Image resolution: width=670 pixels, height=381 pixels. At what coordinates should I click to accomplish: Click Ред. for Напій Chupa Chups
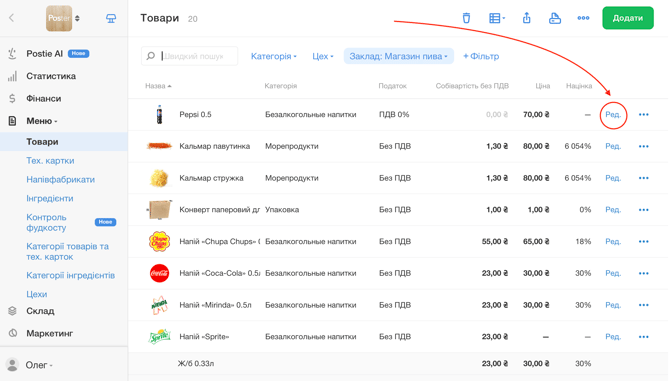(613, 241)
